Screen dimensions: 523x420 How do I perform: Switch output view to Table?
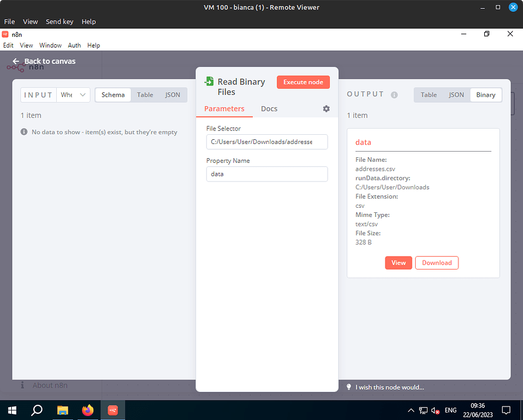coord(429,95)
